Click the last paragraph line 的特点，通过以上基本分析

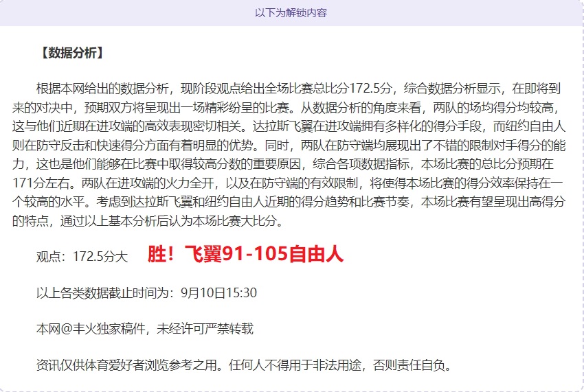(148, 221)
